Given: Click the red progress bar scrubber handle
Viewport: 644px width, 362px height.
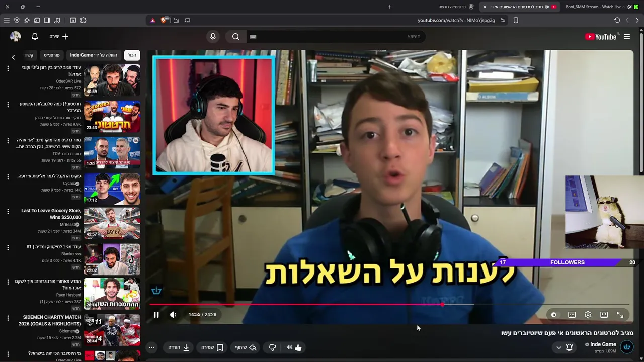Looking at the screenshot, I should [x=442, y=304].
